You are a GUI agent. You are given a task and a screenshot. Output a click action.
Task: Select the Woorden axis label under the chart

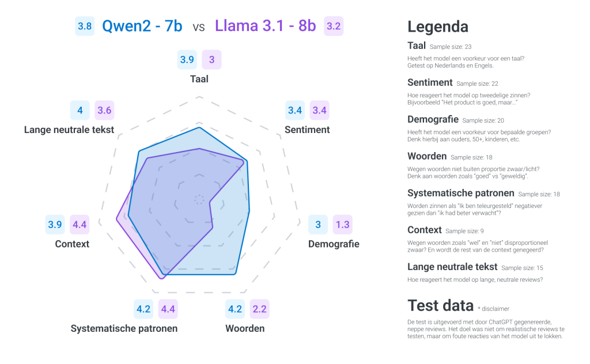[x=245, y=328]
